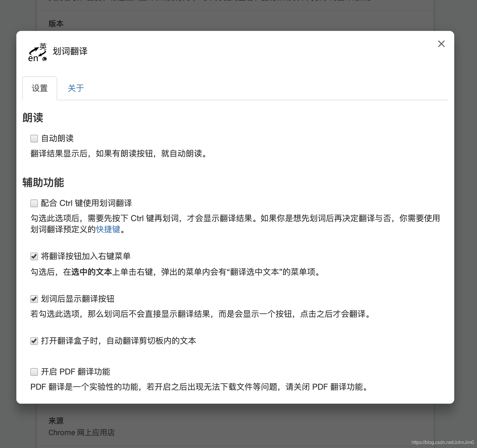Click the 开启 PDF 翻译功能 label
The width and height of the screenshot is (477, 448).
pos(76,372)
